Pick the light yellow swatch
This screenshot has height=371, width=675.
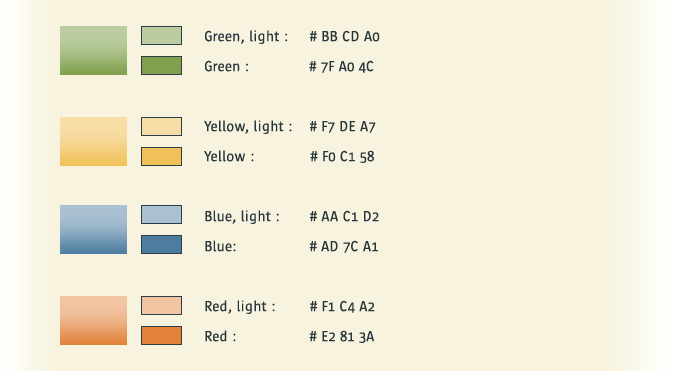(161, 127)
